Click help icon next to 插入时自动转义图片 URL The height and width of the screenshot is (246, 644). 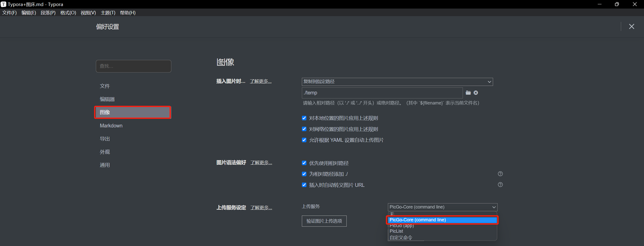tap(500, 185)
